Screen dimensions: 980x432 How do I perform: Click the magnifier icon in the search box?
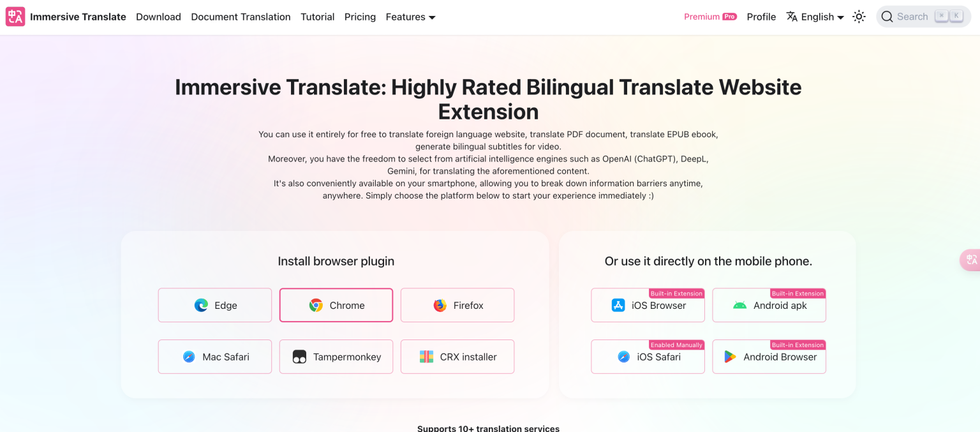click(x=887, y=17)
